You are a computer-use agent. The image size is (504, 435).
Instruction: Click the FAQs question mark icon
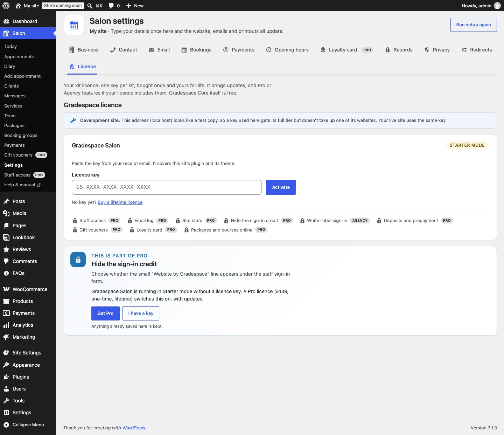pyautogui.click(x=6, y=273)
